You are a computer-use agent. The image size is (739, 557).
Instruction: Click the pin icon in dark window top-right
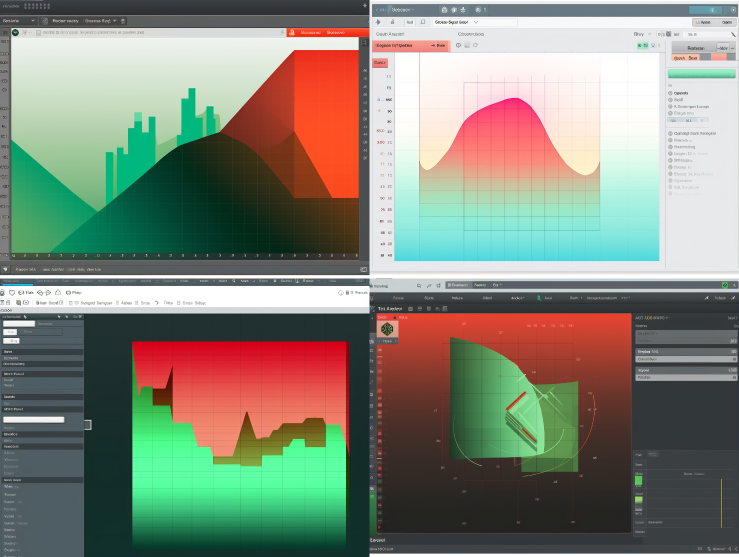click(707, 297)
